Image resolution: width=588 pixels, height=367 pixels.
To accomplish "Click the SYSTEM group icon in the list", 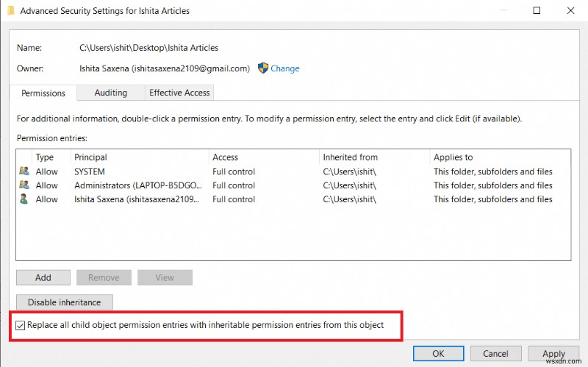I will pos(25,171).
